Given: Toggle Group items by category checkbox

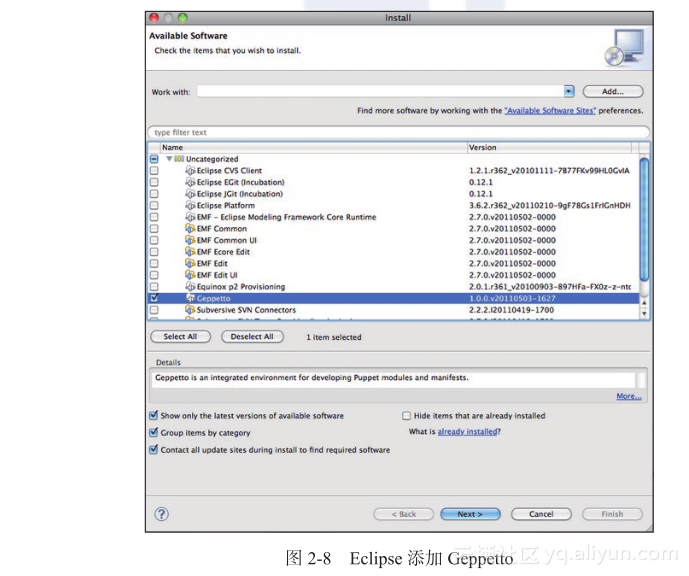Looking at the screenshot, I should [153, 432].
